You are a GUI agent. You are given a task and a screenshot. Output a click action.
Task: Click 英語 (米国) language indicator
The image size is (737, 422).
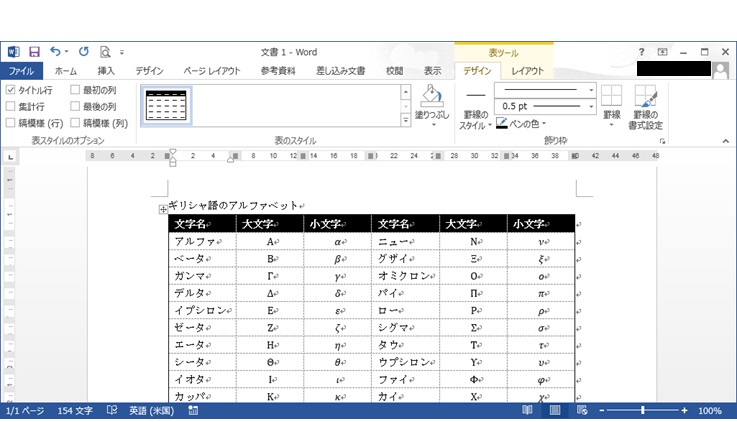151,411
